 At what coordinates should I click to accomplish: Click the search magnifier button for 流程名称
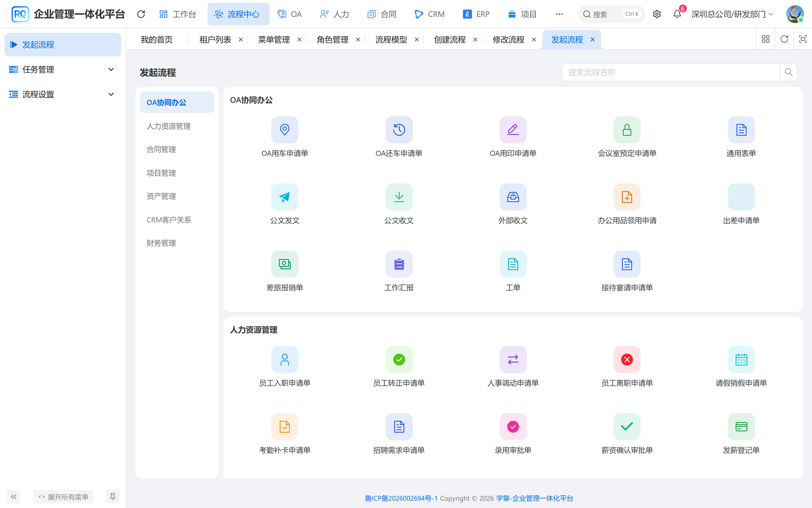(x=789, y=72)
